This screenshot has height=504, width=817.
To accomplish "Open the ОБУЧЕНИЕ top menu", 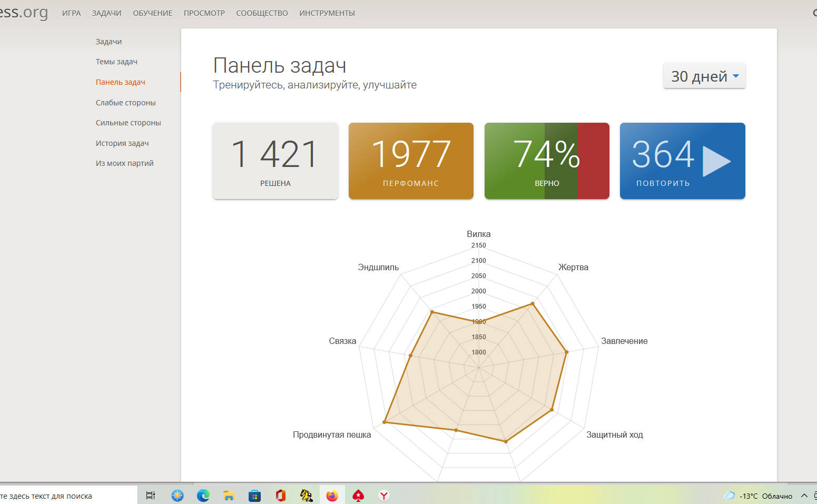I will [x=153, y=13].
